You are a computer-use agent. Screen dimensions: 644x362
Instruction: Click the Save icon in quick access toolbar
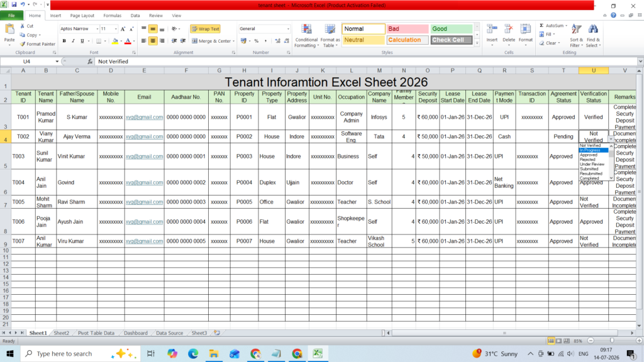(x=14, y=5)
